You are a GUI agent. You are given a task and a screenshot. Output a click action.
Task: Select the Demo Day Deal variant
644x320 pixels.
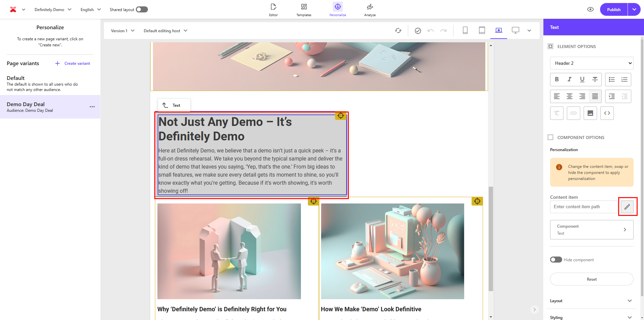pos(50,107)
